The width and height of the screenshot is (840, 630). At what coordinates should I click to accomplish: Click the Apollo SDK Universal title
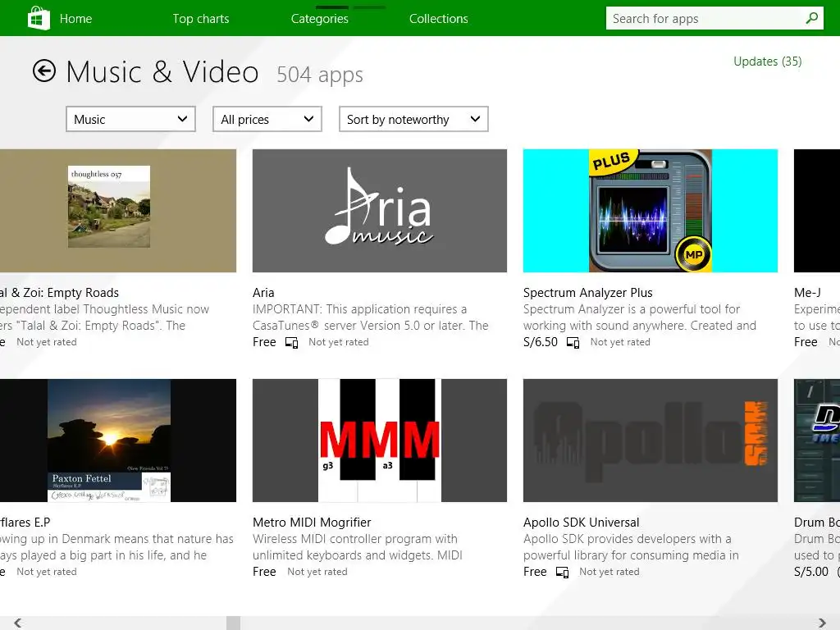click(x=582, y=523)
